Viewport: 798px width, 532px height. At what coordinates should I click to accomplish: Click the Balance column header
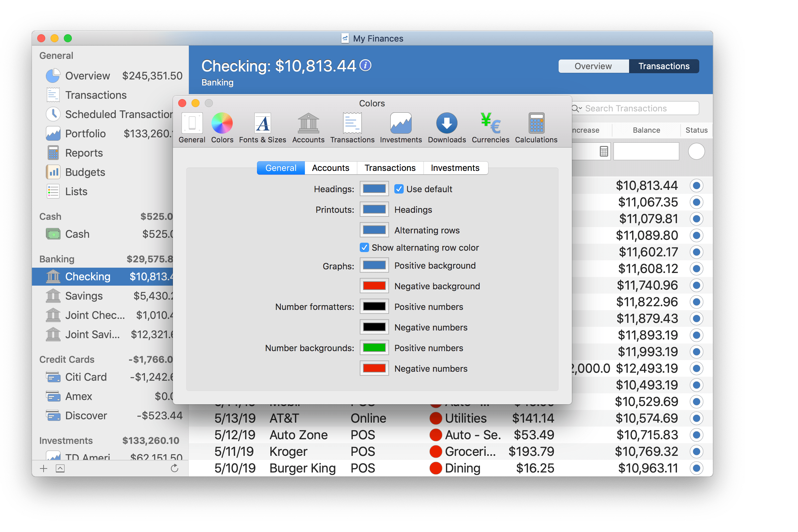point(646,130)
